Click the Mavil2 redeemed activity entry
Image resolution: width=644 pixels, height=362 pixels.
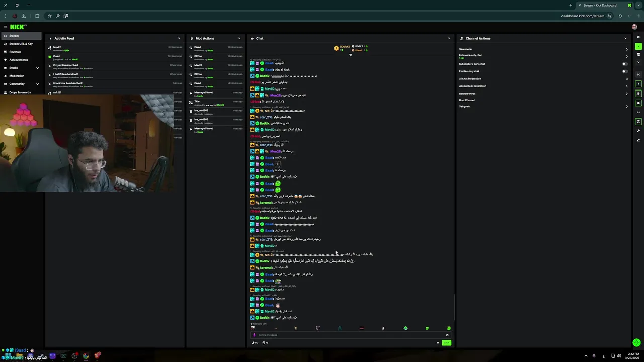coord(115,49)
